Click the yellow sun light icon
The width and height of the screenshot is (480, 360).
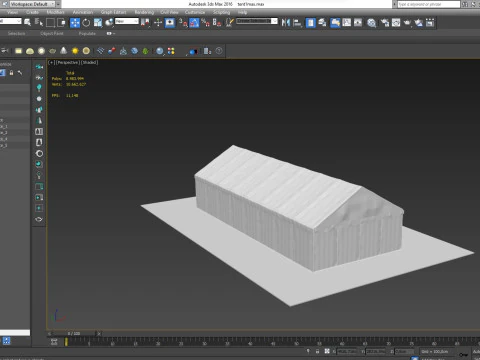pos(75,51)
